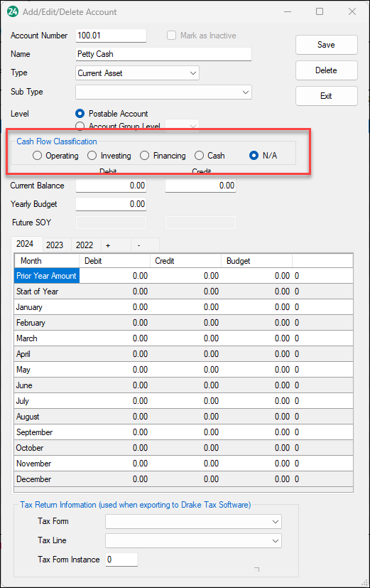Click the Current Balance debit field
The image size is (370, 588).
point(111,186)
